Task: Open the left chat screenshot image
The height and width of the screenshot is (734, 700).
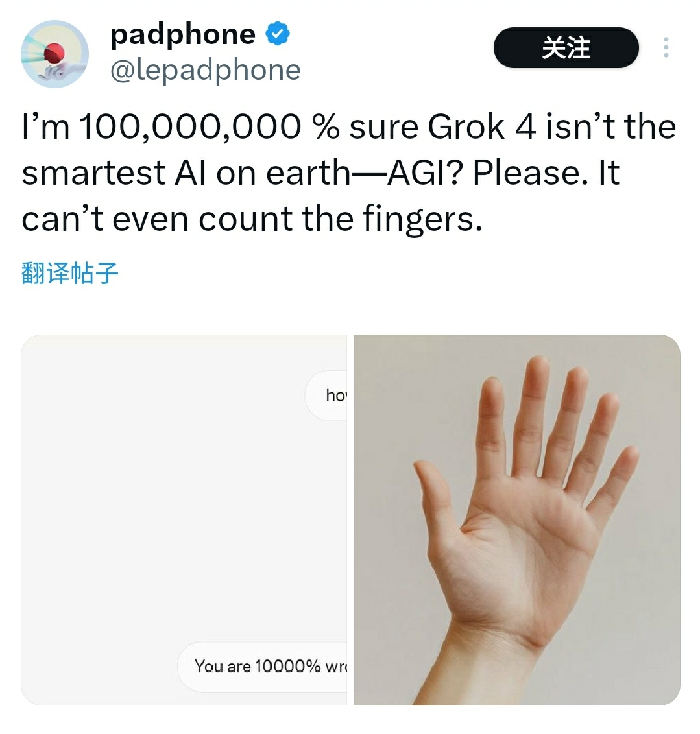Action: click(x=184, y=519)
